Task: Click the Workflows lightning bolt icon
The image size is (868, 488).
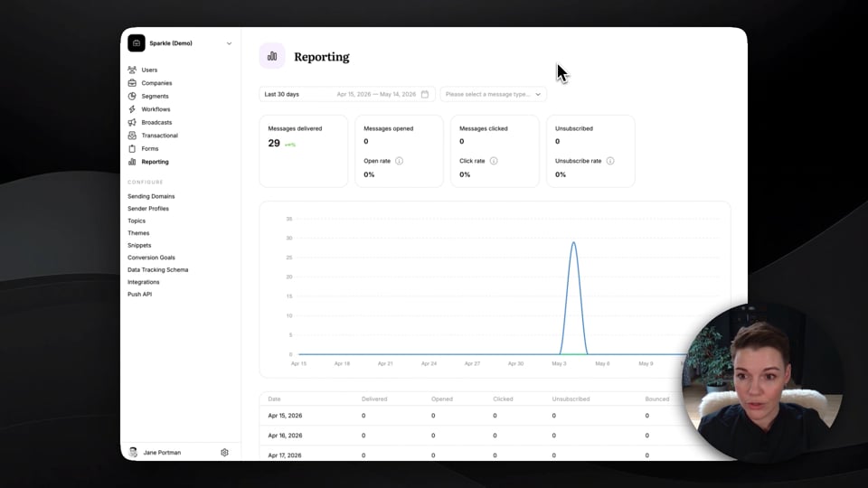Action: pos(132,109)
